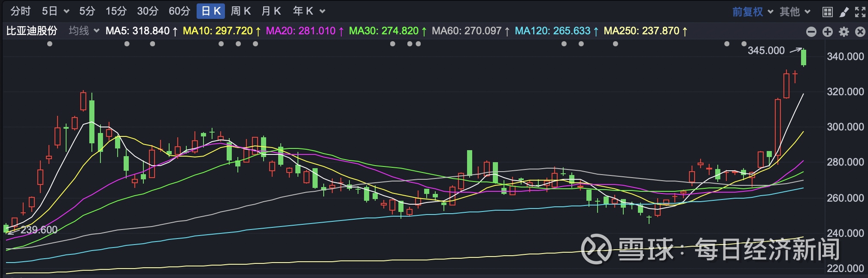Click the 340.000 price axis label

[x=845, y=57]
